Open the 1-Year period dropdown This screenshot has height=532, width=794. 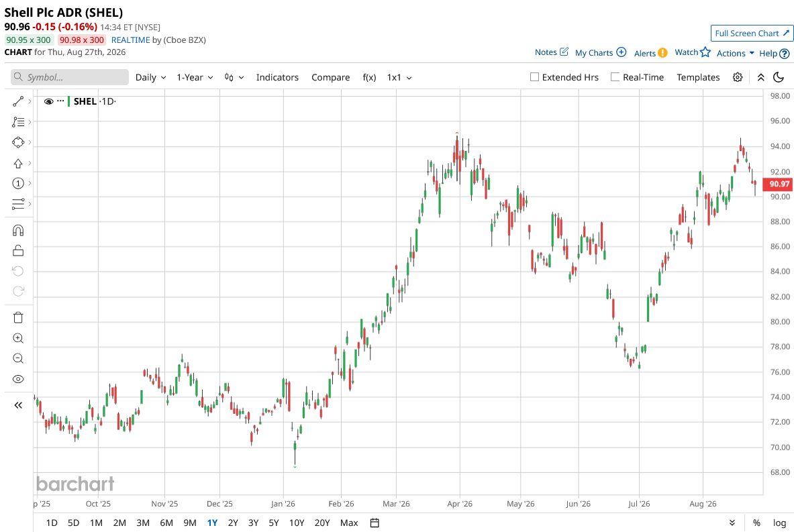pos(195,77)
